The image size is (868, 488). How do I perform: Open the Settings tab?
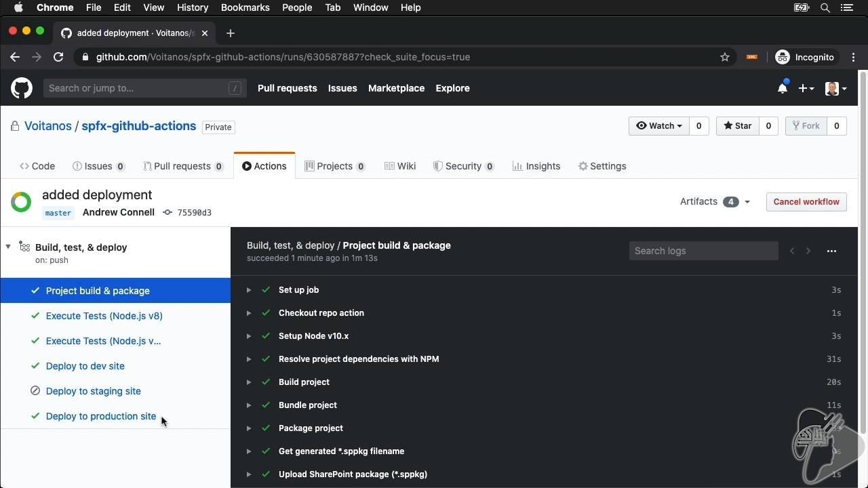(602, 166)
